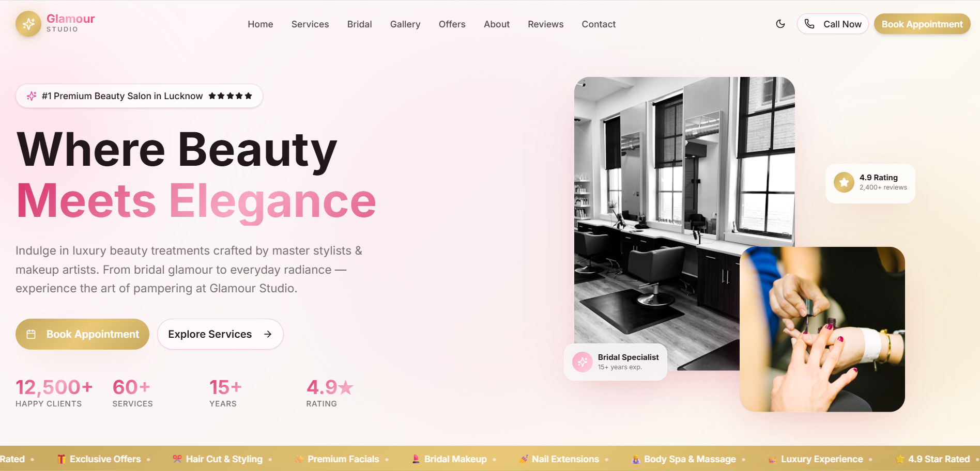Click the massage icon beside Body Spa & Massage

[x=636, y=459]
